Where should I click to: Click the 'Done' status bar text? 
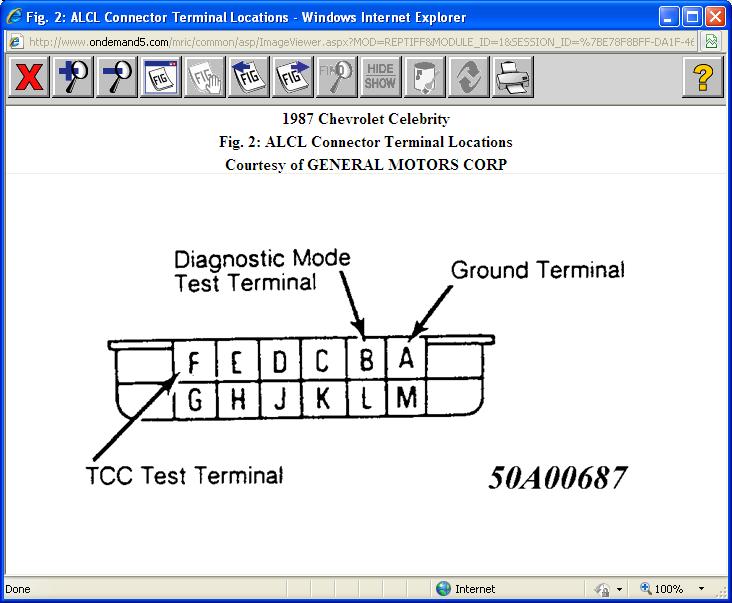pos(18,589)
